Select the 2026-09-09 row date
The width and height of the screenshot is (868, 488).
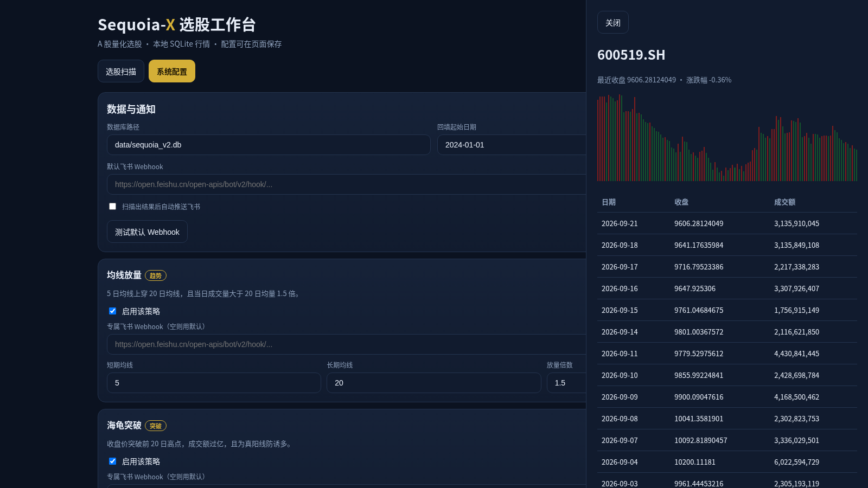click(x=620, y=397)
